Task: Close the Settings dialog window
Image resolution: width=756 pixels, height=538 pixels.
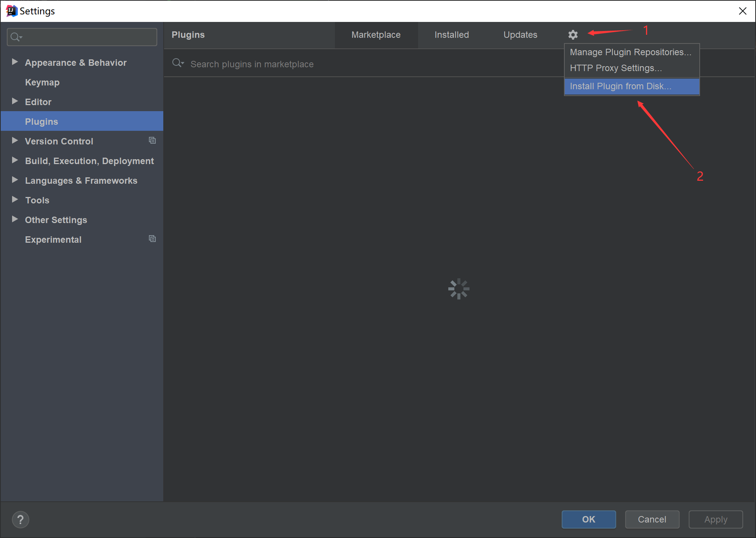Action: [742, 11]
